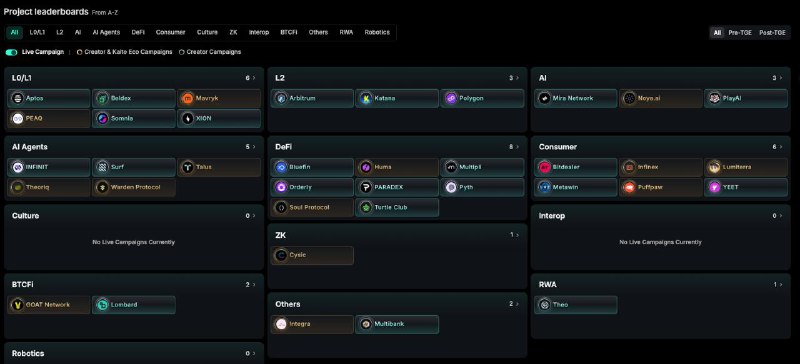Select the Creator Campaigns radio option

pyautogui.click(x=210, y=52)
